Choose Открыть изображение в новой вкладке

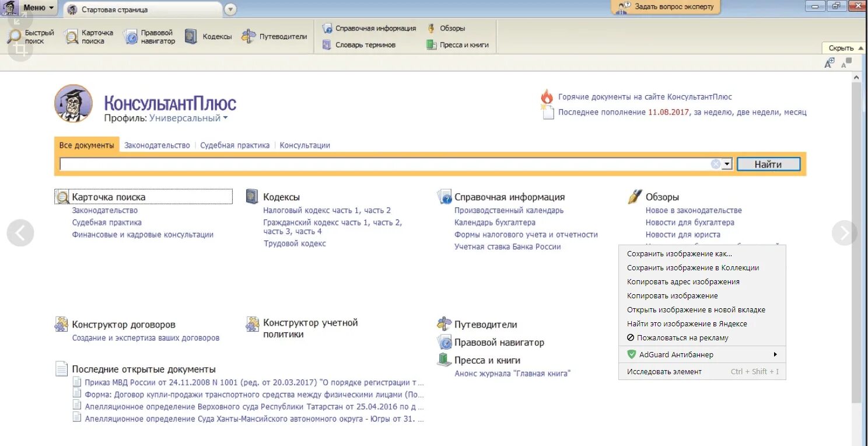[702, 310]
